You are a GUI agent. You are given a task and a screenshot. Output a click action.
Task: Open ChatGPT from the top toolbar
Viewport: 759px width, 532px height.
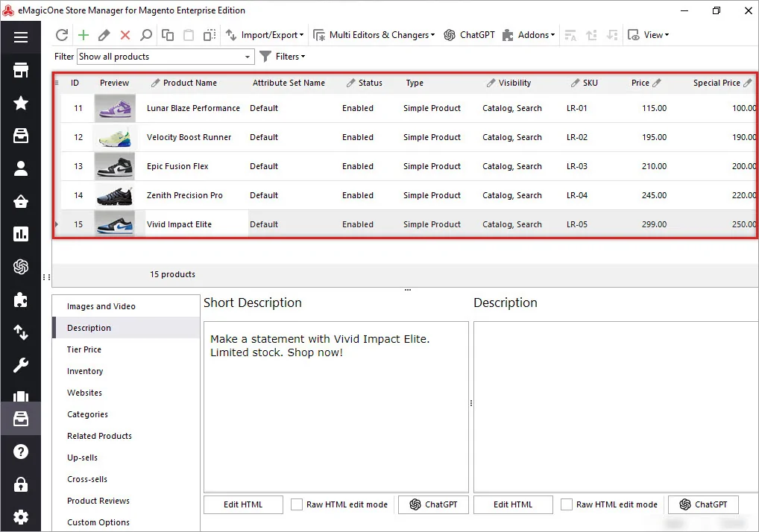[x=469, y=35]
